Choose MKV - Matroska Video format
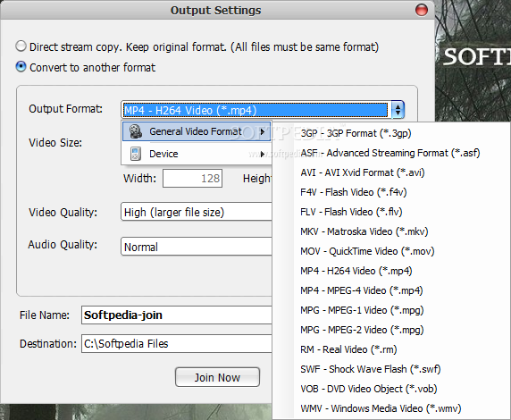Viewport: 511px width, 420px height. pos(364,231)
